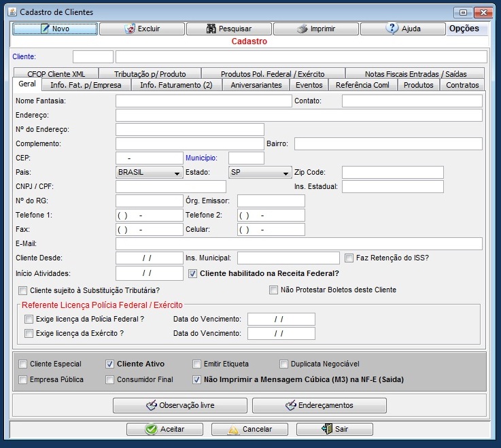Click the Ajuda question mark icon

pos(392,28)
